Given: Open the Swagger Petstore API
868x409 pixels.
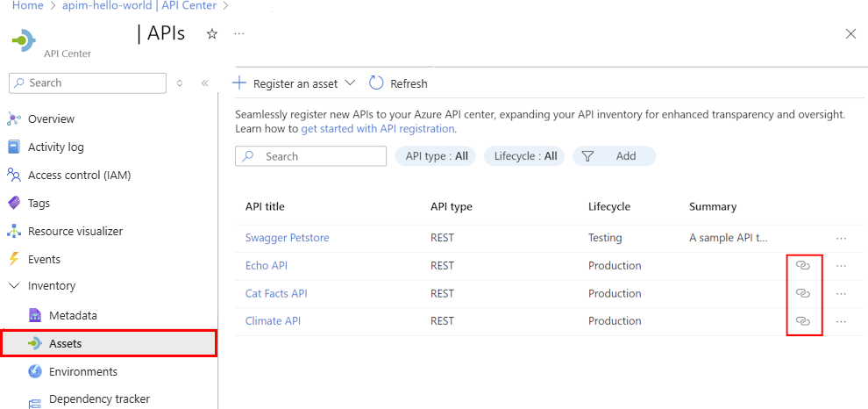Looking at the screenshot, I should (x=288, y=238).
